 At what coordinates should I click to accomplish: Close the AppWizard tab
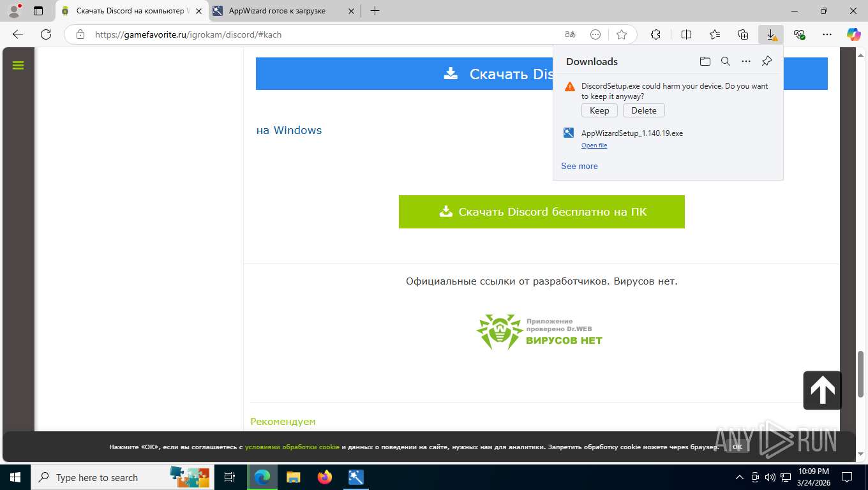click(350, 11)
